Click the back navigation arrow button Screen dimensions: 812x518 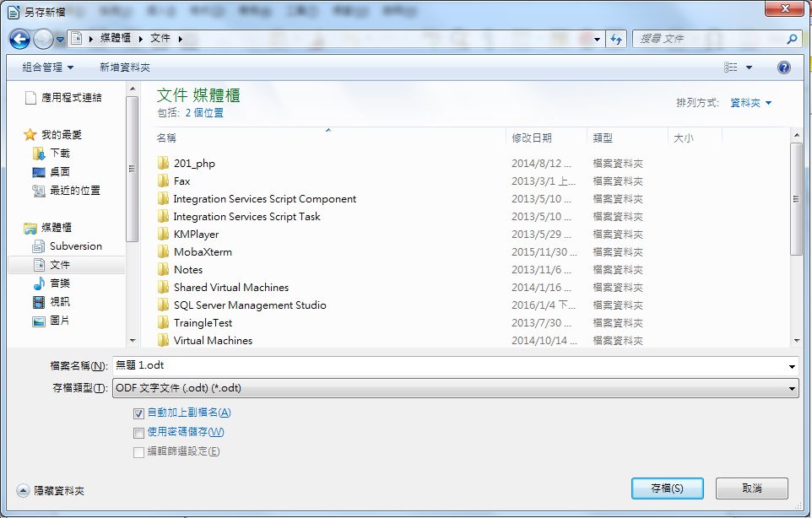20,39
